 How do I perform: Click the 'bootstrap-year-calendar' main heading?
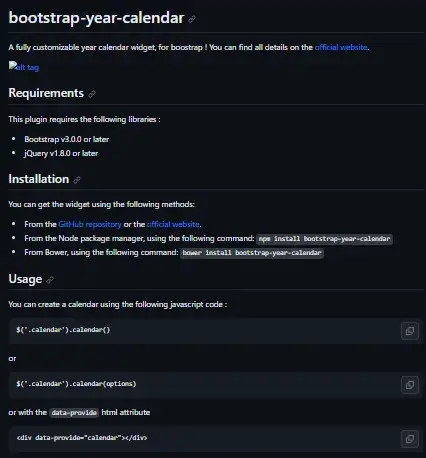(x=96, y=18)
